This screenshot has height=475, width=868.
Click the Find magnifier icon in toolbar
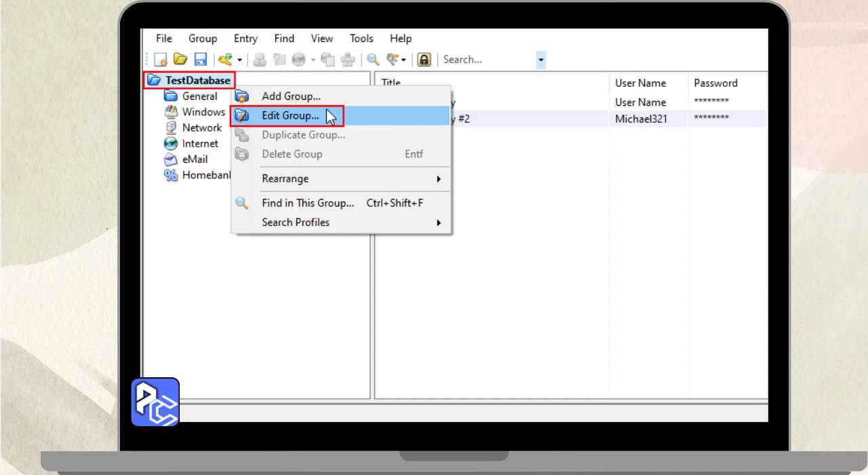373,60
